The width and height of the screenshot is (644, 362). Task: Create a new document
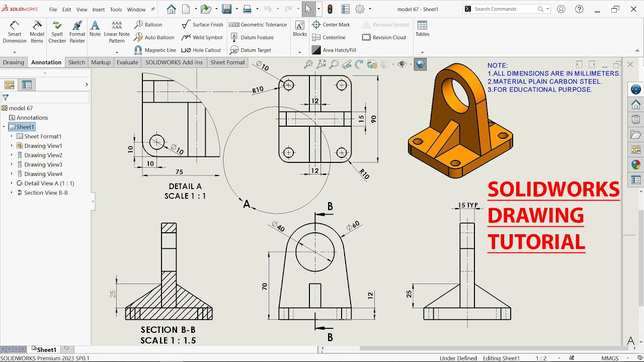point(186,9)
